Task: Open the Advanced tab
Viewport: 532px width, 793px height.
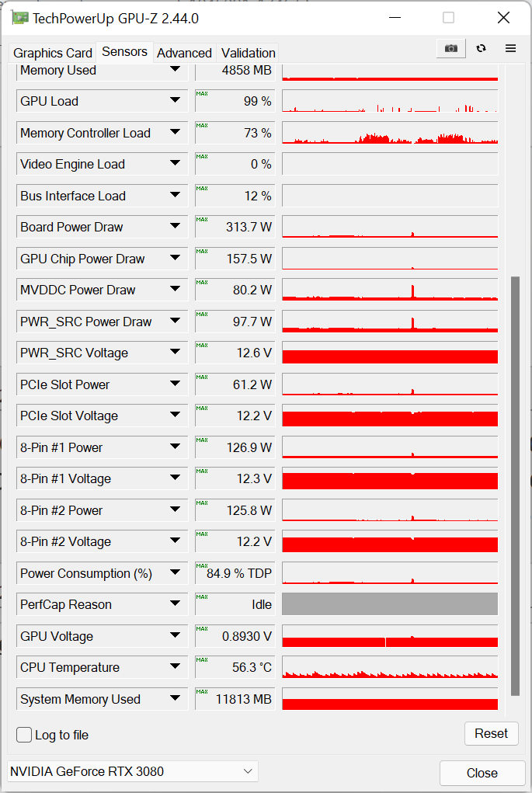Action: point(184,53)
